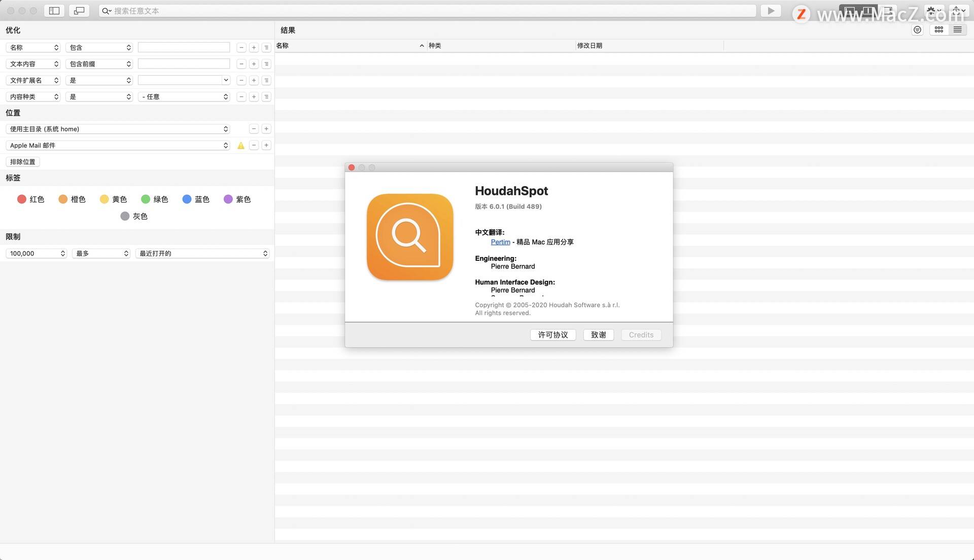Select the 灰色 gray tag

pyautogui.click(x=134, y=216)
